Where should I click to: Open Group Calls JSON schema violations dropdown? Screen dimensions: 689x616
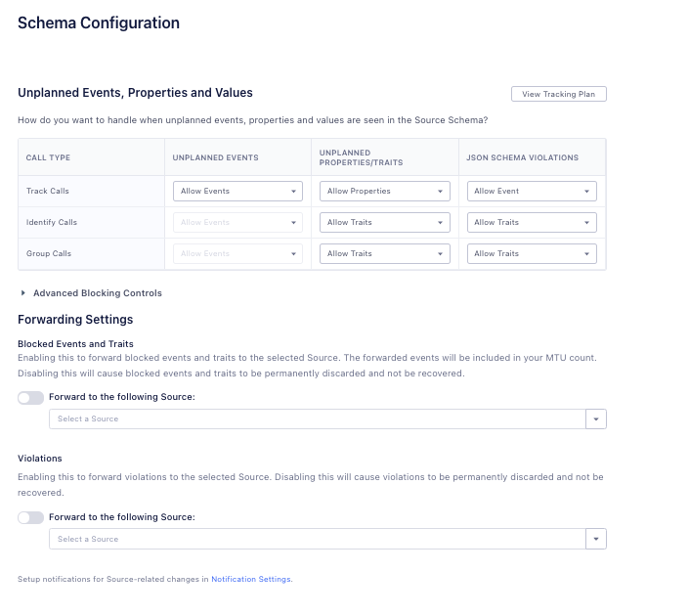point(532,254)
